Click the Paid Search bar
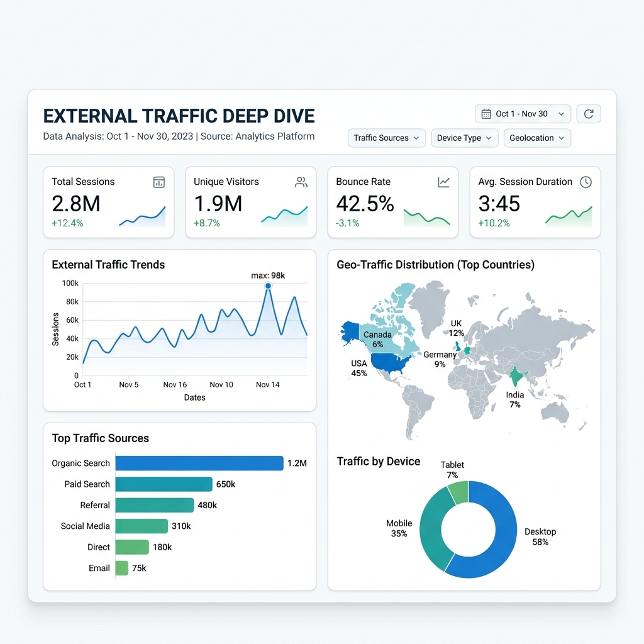644x644 pixels. [x=164, y=484]
